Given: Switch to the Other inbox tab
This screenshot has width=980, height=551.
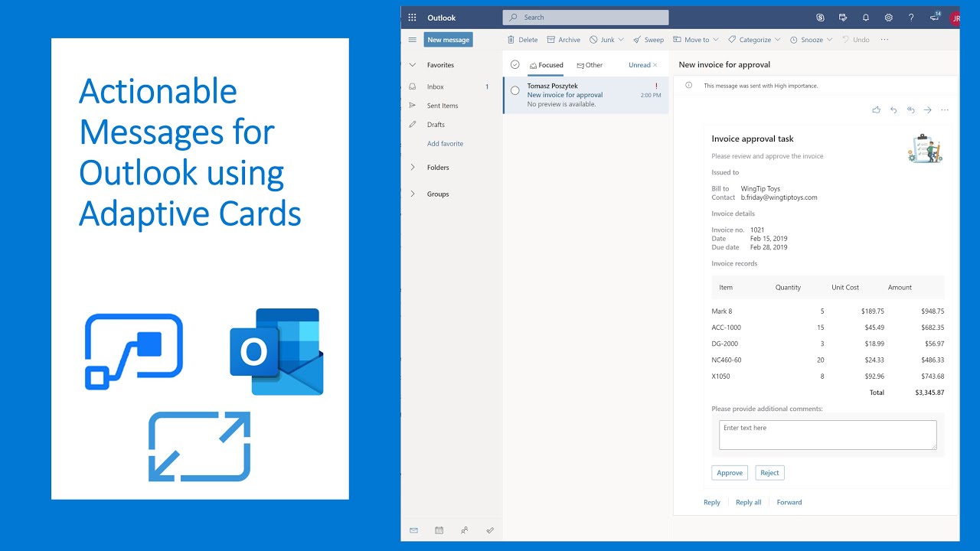Looking at the screenshot, I should click(590, 65).
